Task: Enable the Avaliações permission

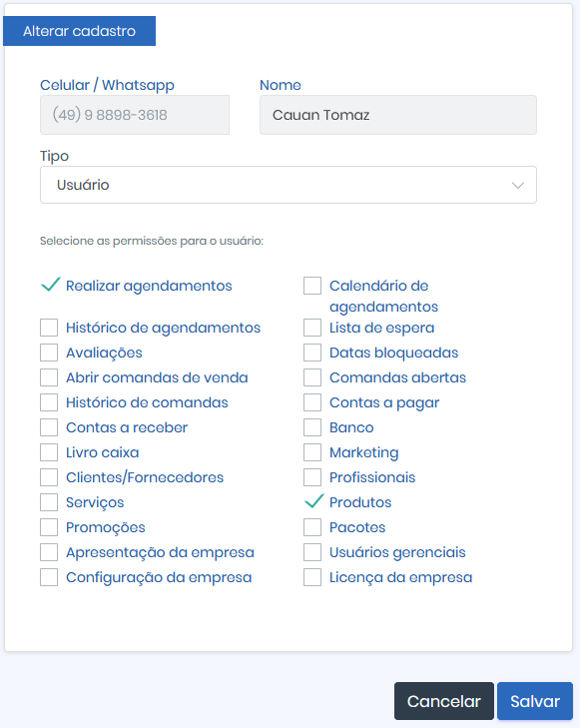Action: [x=49, y=353]
